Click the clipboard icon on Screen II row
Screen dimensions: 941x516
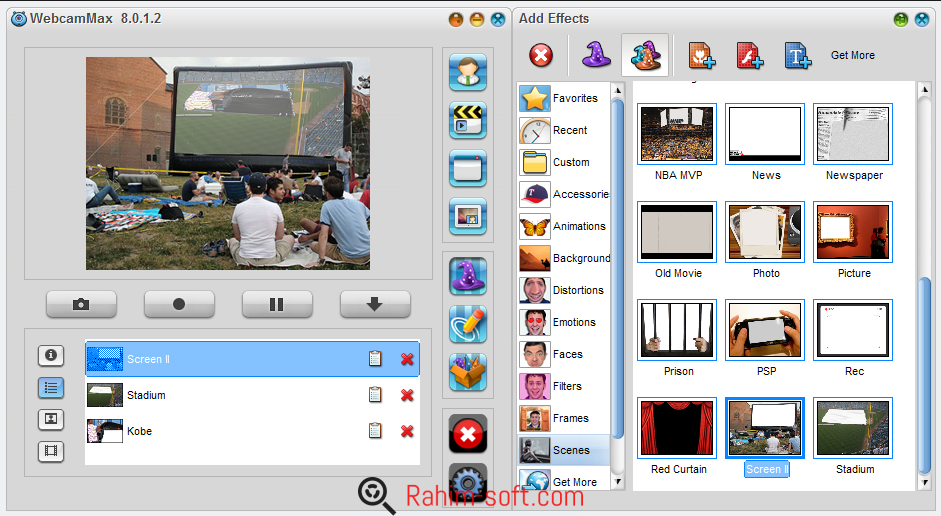click(375, 359)
